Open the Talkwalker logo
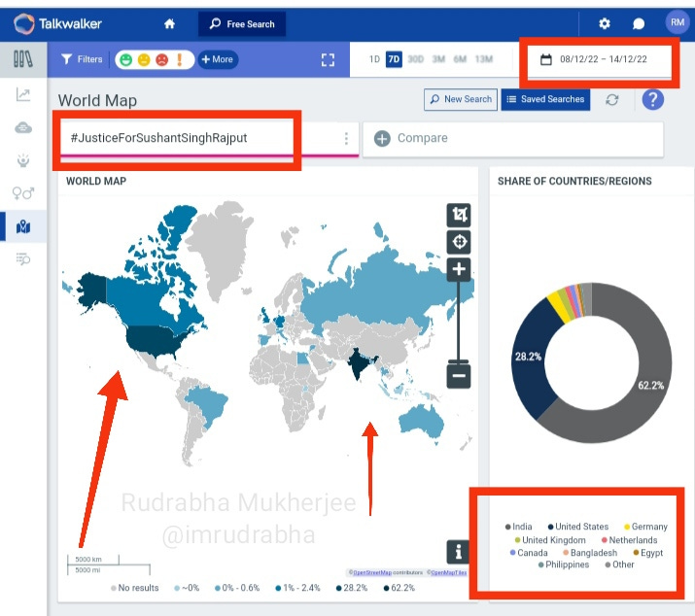This screenshot has height=616, width=695. (x=57, y=23)
